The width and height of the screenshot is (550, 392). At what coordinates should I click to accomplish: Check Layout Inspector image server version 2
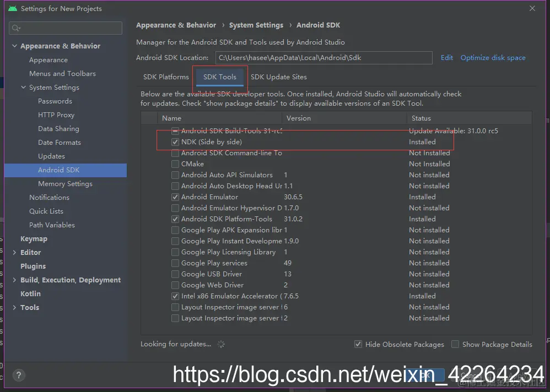point(175,318)
